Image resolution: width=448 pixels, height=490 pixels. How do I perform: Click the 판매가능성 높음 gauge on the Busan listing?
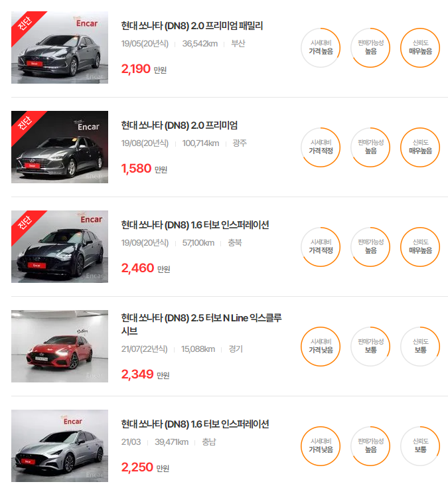pyautogui.click(x=370, y=48)
